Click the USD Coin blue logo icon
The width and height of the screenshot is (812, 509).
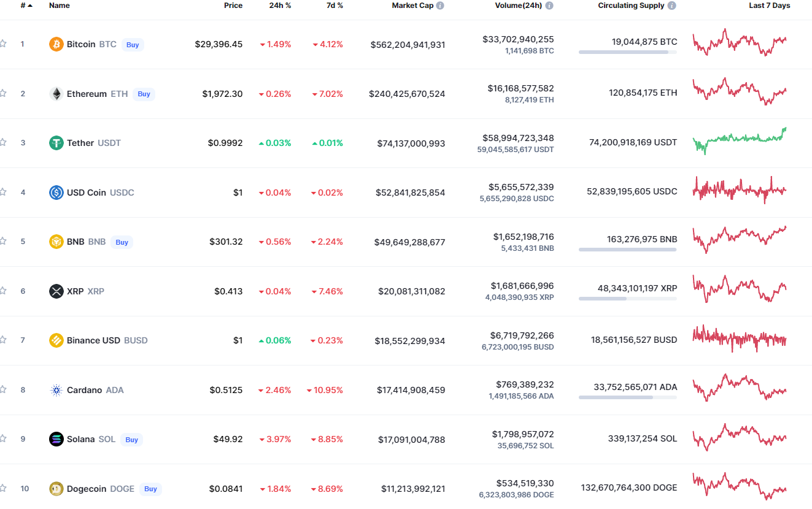tap(56, 193)
